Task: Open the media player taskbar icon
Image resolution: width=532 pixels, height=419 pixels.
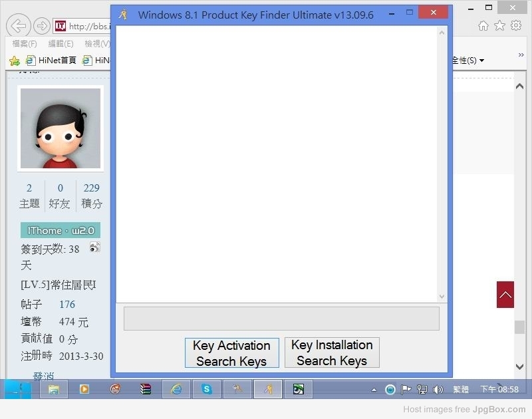Action: coord(84,389)
